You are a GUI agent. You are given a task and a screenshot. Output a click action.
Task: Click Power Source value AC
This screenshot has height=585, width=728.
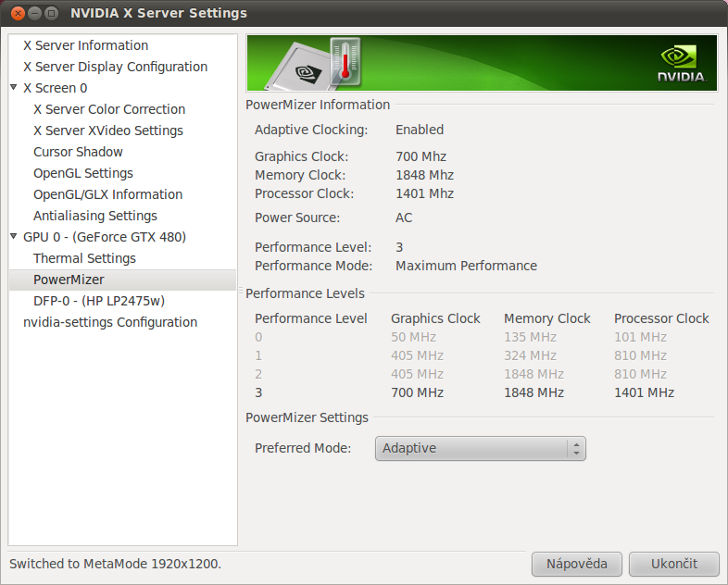404,218
